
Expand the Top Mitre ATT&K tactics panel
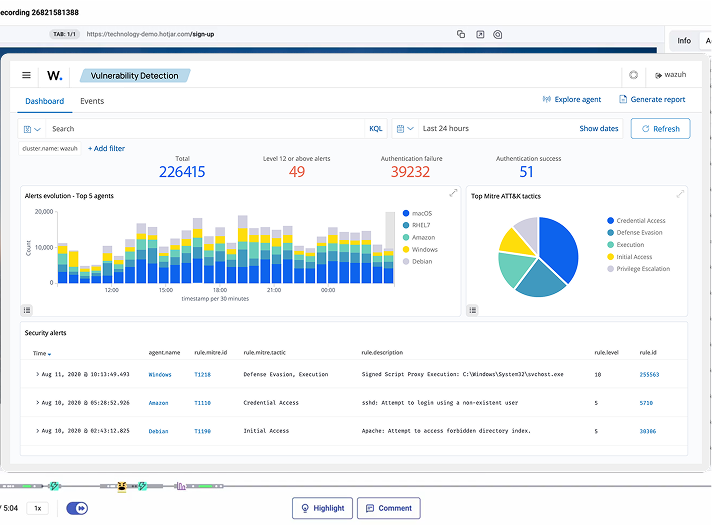click(x=681, y=194)
